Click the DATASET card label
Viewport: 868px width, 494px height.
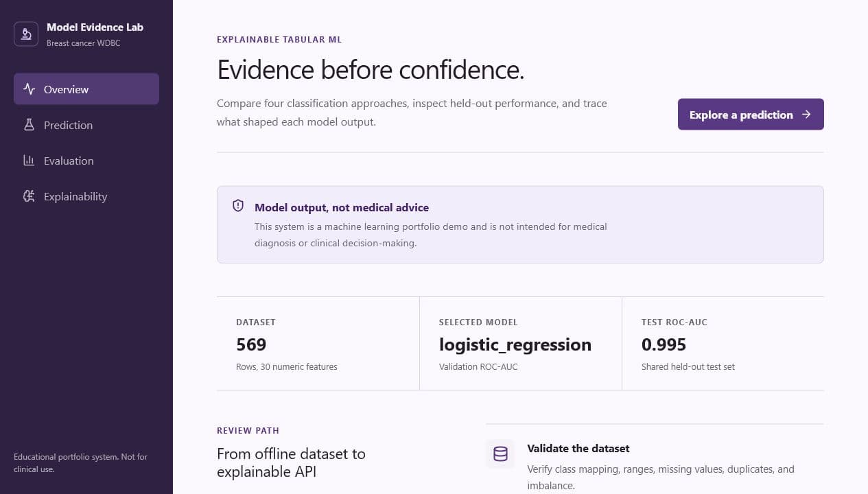coord(256,322)
